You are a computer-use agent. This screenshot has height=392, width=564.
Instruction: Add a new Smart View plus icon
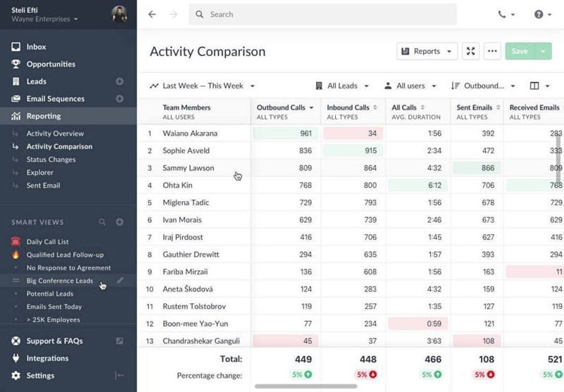(x=120, y=222)
